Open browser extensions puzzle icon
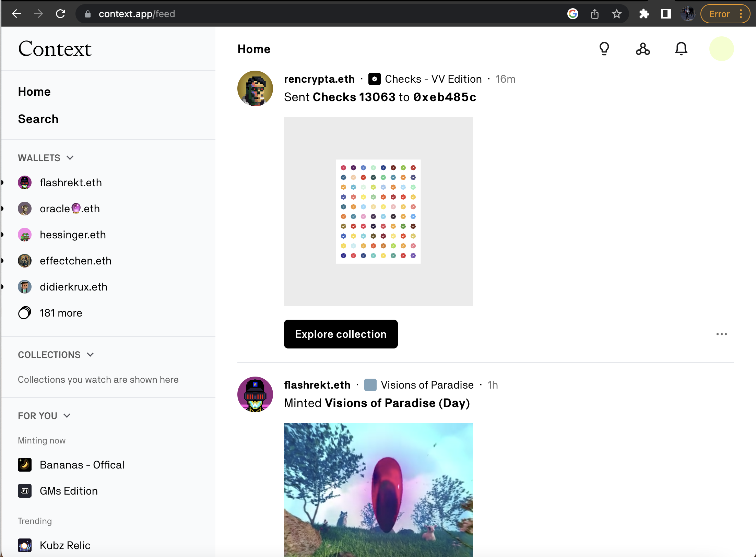 (644, 14)
